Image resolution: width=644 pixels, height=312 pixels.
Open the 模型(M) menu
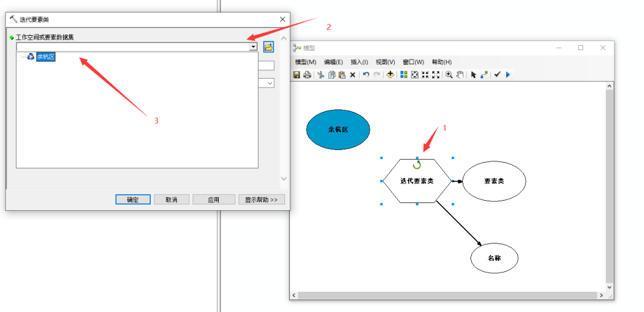(x=305, y=63)
